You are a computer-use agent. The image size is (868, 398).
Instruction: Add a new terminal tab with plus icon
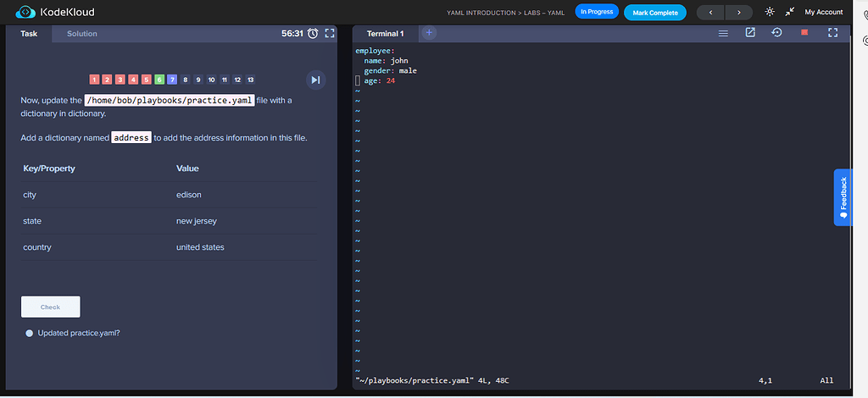[429, 33]
